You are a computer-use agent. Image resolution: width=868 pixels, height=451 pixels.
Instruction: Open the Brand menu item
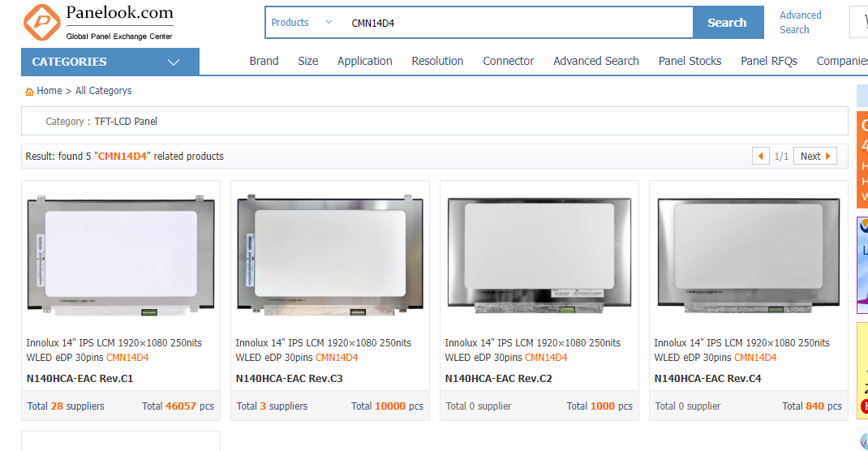pyautogui.click(x=264, y=61)
